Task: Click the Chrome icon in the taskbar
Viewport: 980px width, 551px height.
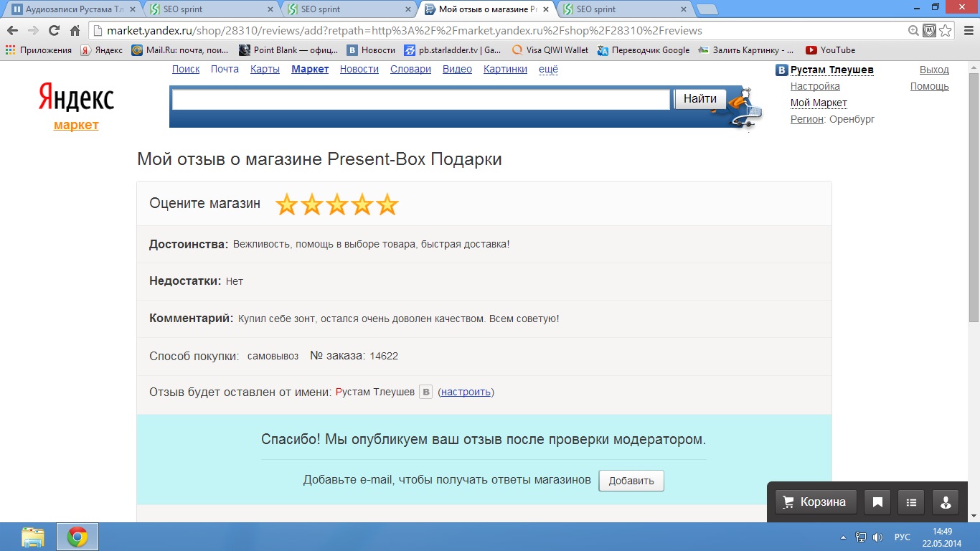Action: coord(77,537)
